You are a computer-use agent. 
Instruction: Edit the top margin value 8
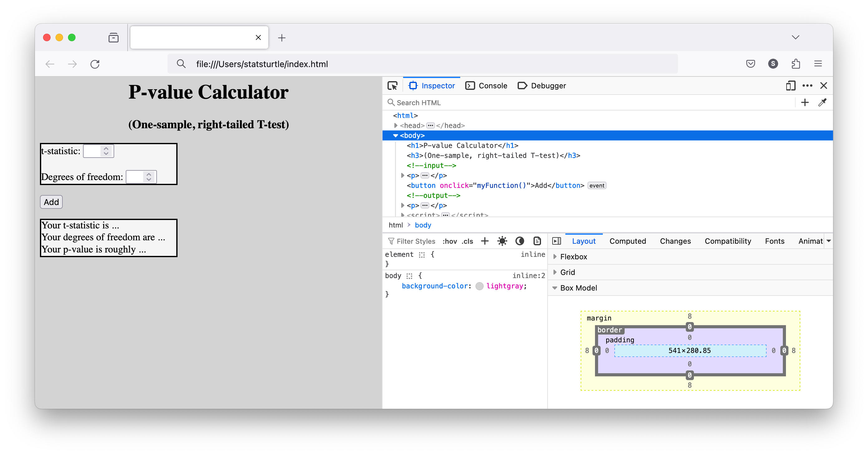(x=690, y=316)
